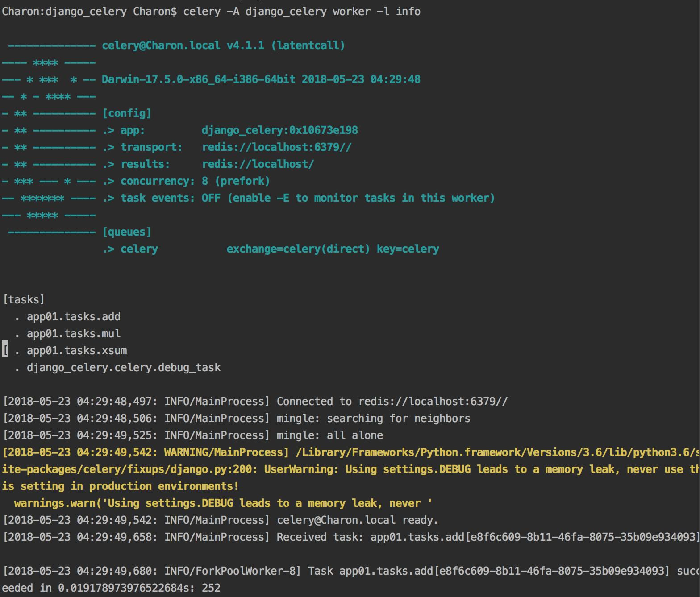Click the exchange=celery(direct) text

point(298,249)
